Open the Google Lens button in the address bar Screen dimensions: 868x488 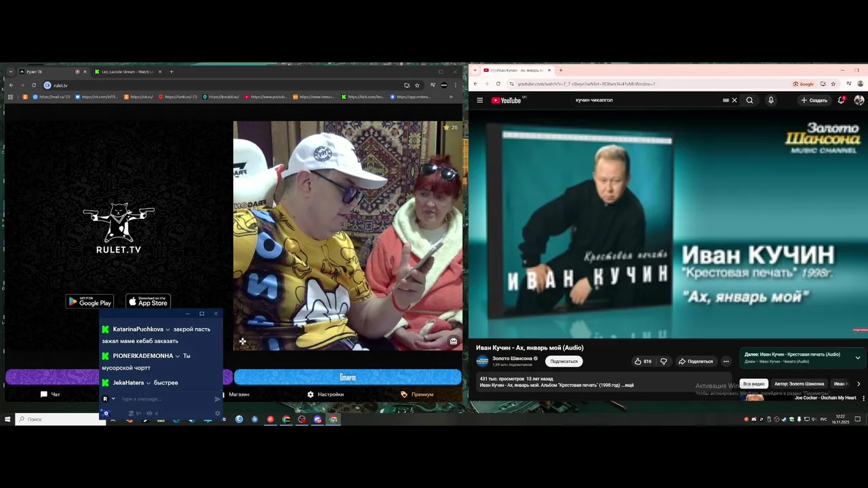804,84
